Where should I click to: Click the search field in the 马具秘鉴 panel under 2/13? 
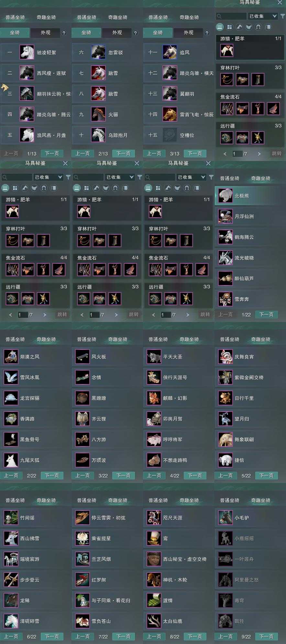pos(88,177)
